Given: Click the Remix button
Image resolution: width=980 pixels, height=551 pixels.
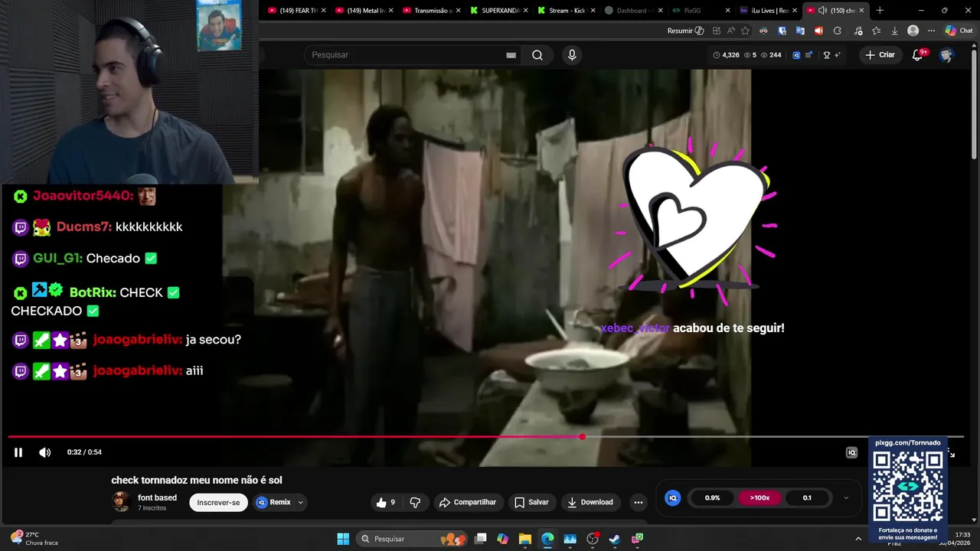Looking at the screenshot, I should 274,502.
